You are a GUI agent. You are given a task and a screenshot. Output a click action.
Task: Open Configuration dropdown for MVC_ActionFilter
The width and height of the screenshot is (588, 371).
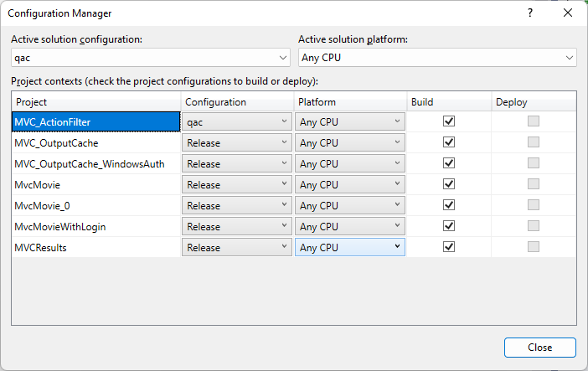click(x=237, y=121)
